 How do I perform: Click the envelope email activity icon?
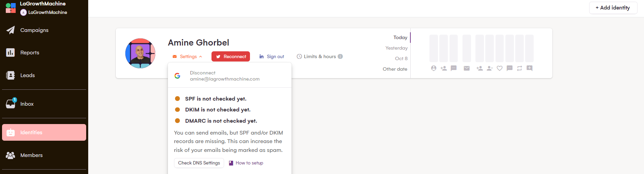pos(467,68)
